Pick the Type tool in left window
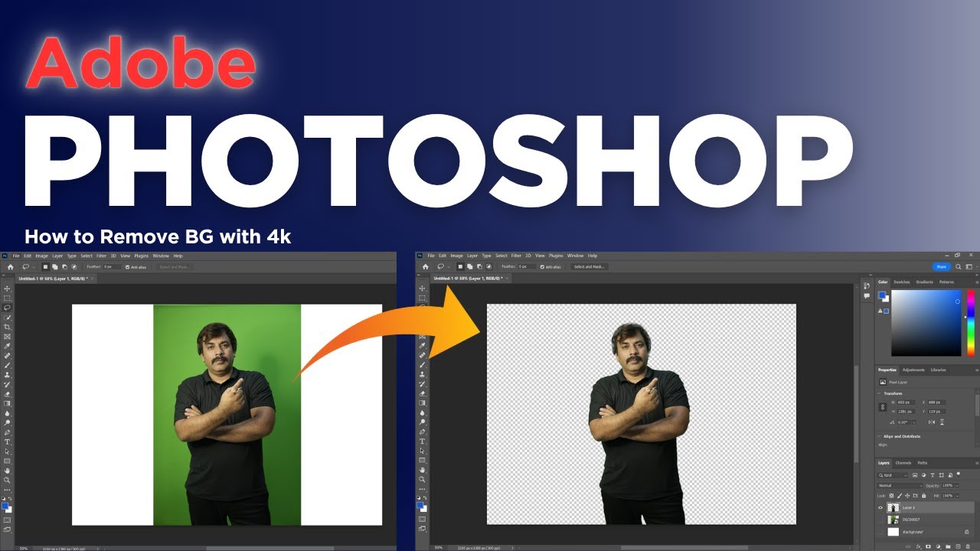This screenshot has height=551, width=980. [7, 442]
